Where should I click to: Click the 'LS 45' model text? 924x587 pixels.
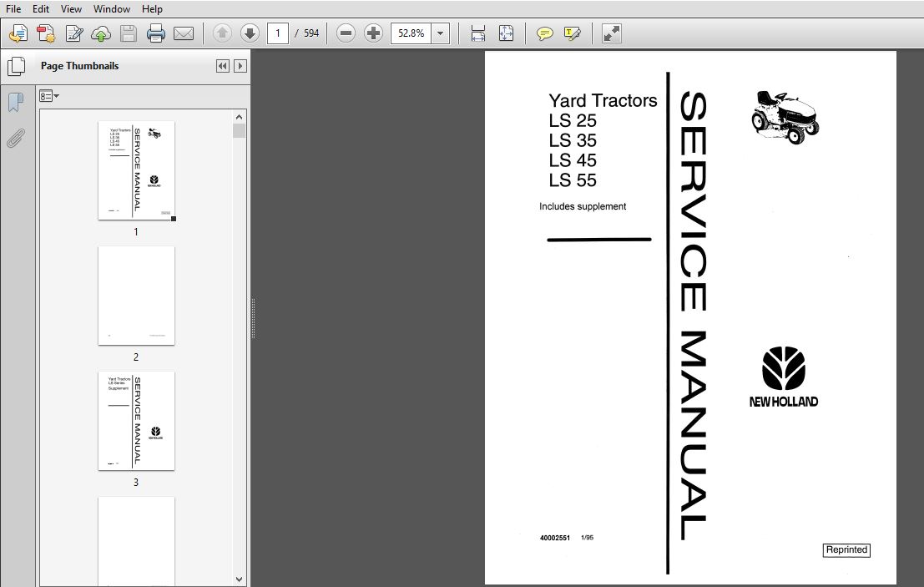573,160
